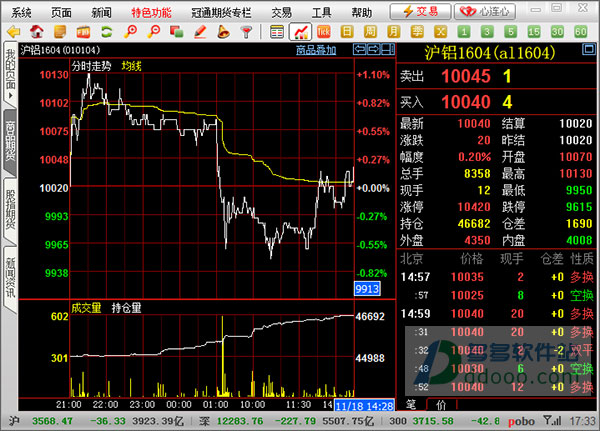Switch to 笔 tab below trade list
This screenshot has width=600, height=431.
pos(411,404)
